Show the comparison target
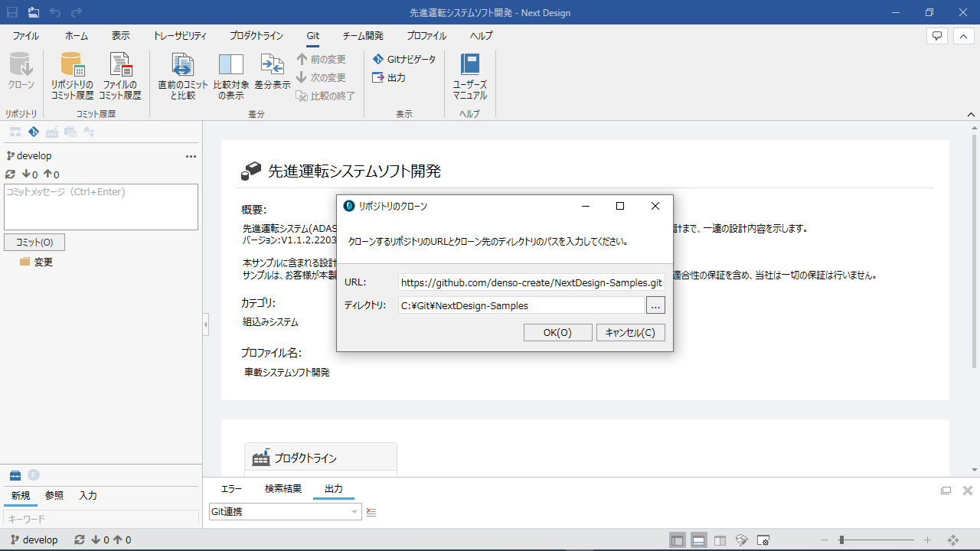 pyautogui.click(x=230, y=76)
